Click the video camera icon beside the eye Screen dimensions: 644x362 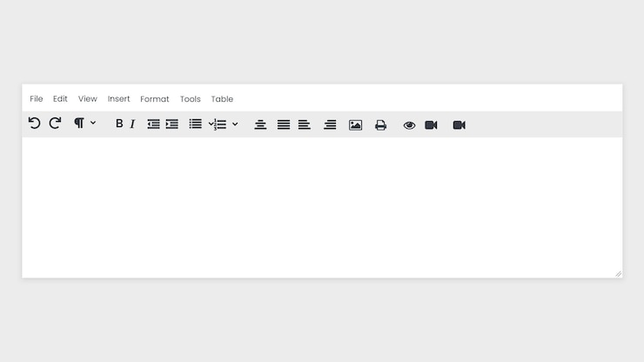pyautogui.click(x=431, y=125)
